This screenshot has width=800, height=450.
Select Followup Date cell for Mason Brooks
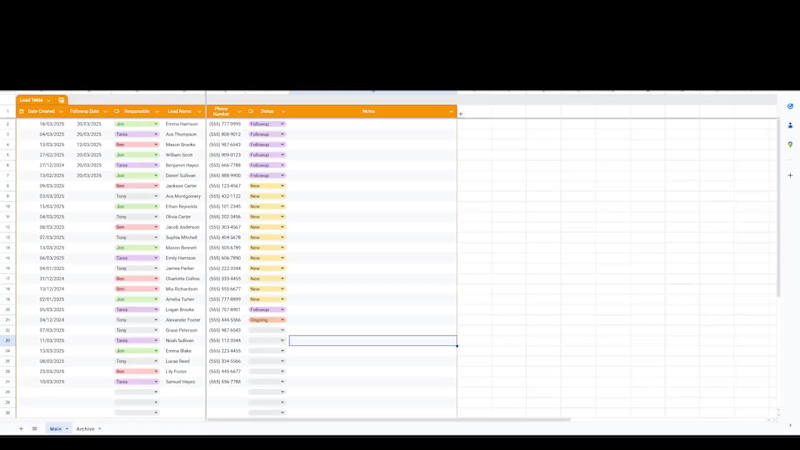89,144
